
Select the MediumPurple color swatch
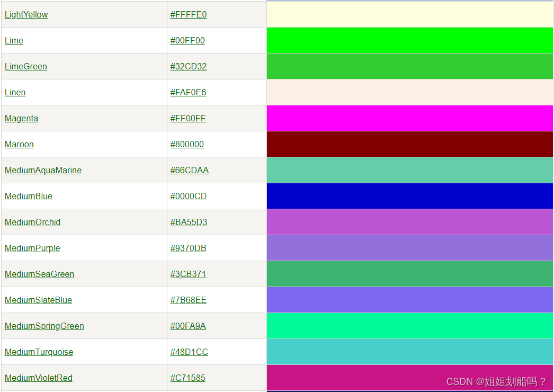click(x=410, y=248)
